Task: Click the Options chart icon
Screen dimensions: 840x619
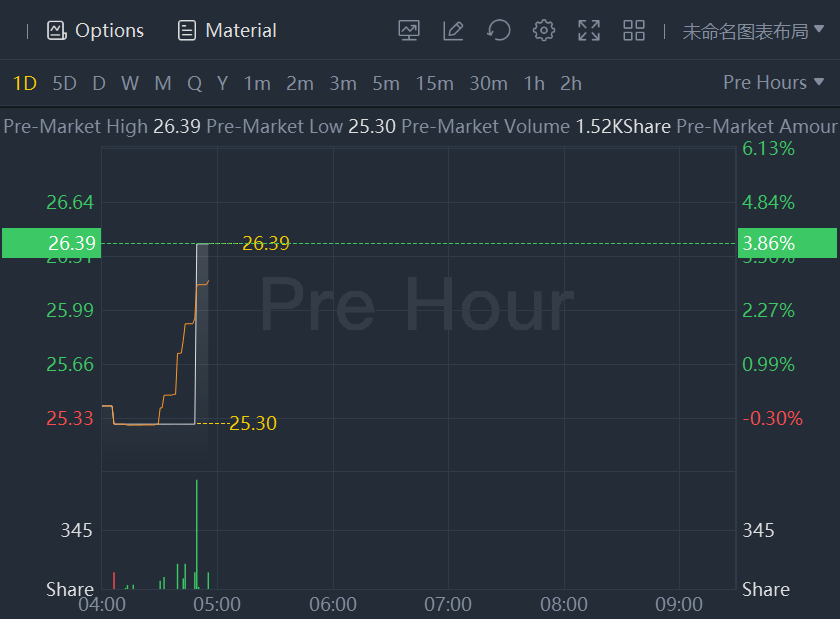Action: coord(57,31)
